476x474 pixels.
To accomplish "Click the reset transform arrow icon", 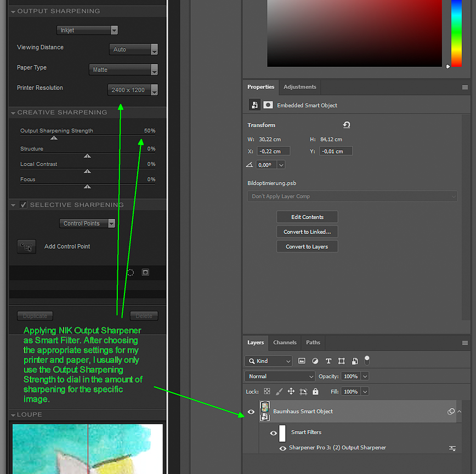I will [x=347, y=125].
